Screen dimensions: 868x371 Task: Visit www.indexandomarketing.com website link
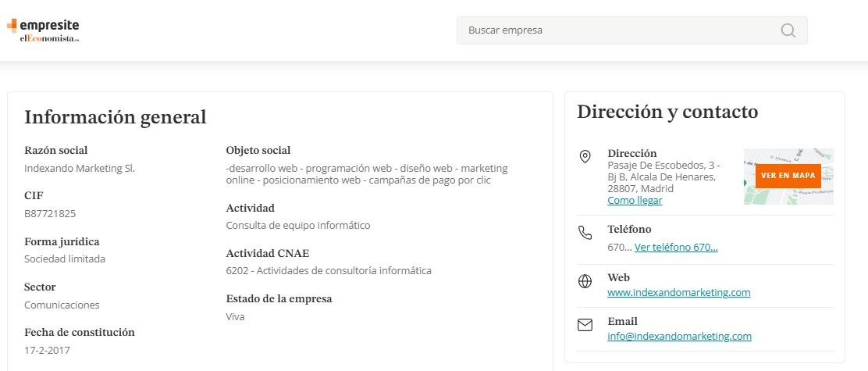click(678, 293)
